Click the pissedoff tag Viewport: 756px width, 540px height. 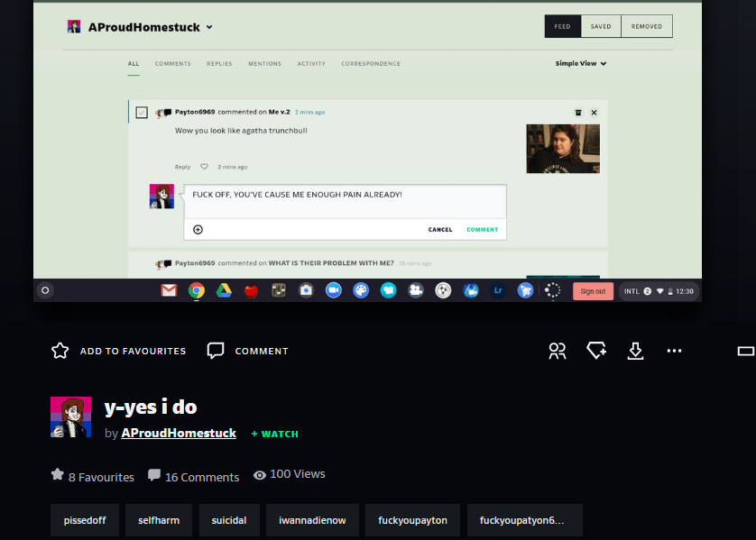pos(85,520)
